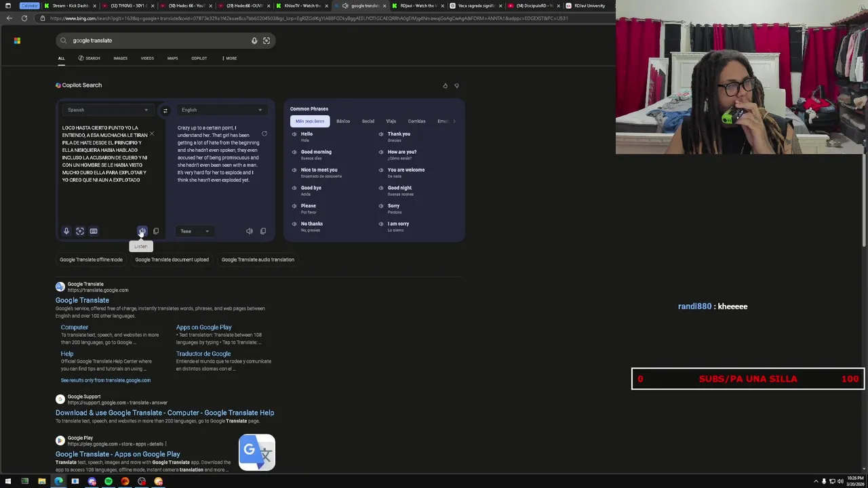Image resolution: width=868 pixels, height=488 pixels.
Task: Select the Viaje phrase category
Action: point(391,121)
